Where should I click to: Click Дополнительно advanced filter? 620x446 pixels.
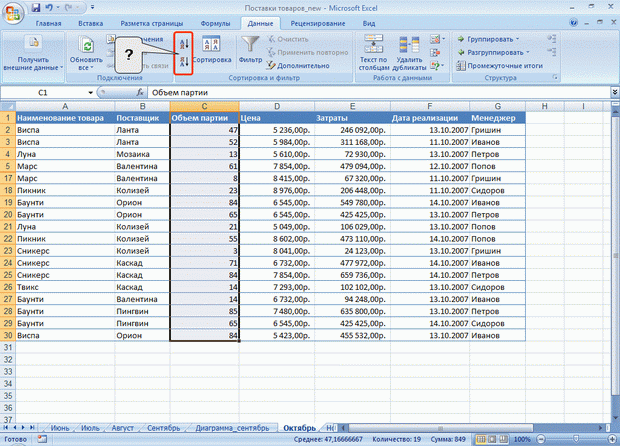(298, 65)
